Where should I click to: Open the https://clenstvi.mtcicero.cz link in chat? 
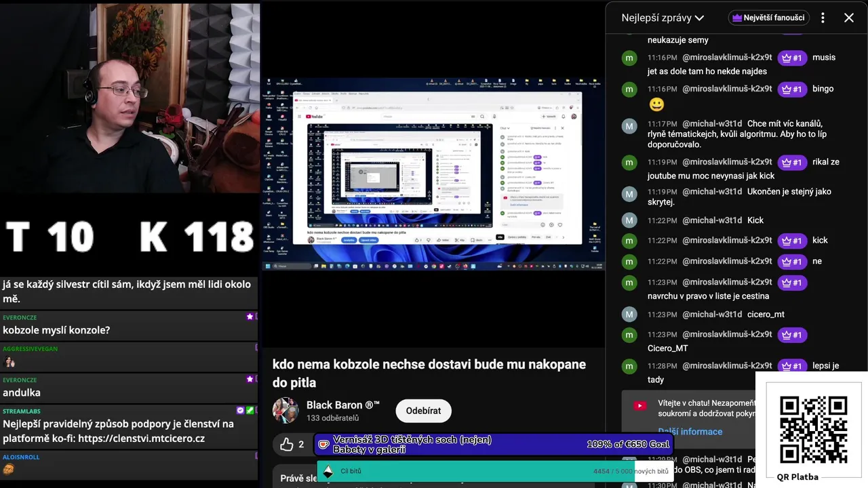point(141,439)
